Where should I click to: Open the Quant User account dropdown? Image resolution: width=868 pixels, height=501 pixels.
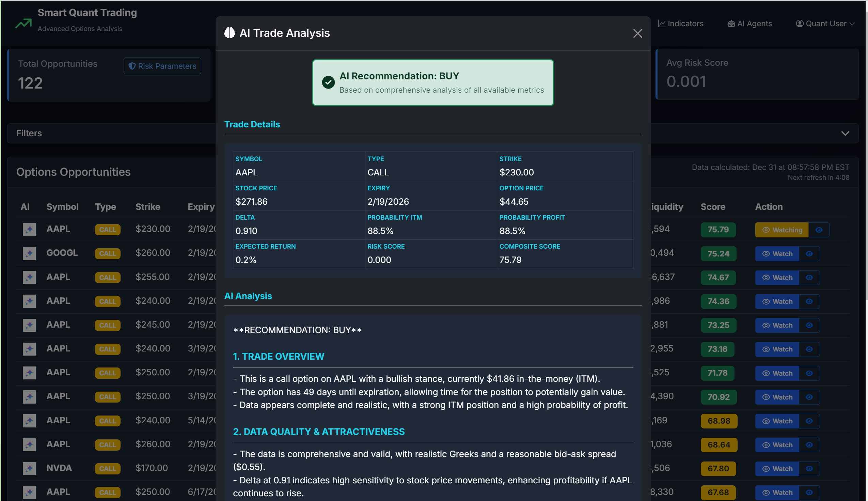(x=825, y=23)
